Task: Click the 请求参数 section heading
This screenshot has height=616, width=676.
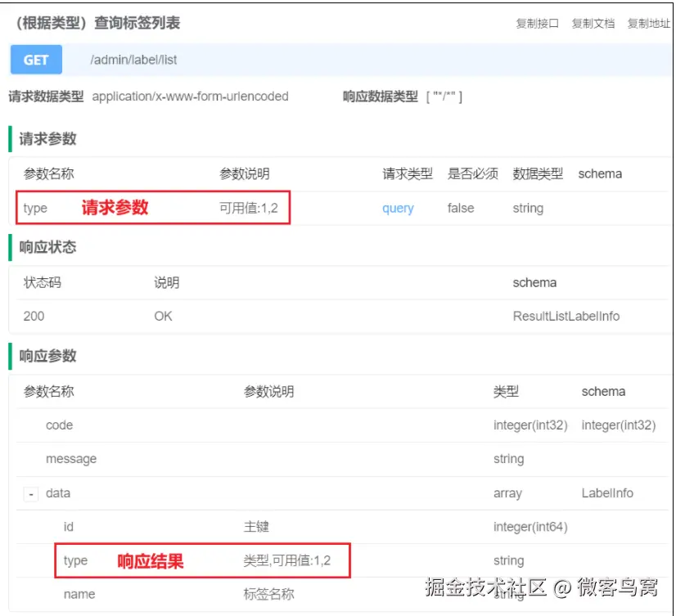Action: [x=47, y=139]
